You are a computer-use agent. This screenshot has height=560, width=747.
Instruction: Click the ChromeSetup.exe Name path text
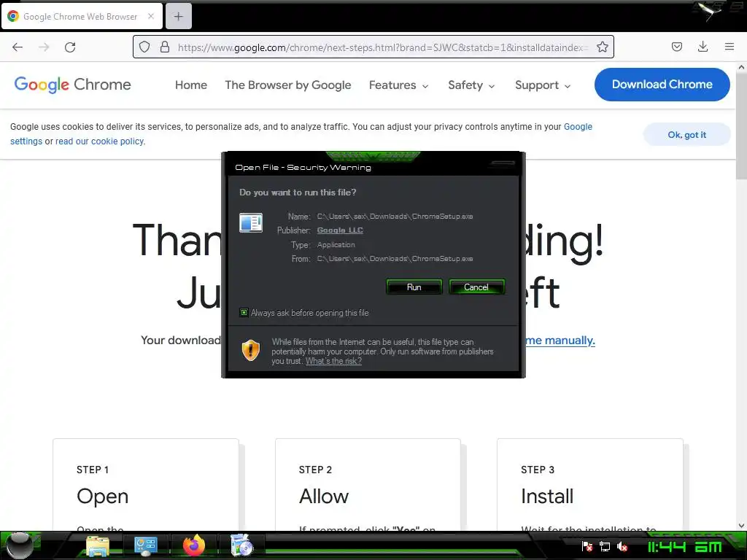pyautogui.click(x=395, y=216)
